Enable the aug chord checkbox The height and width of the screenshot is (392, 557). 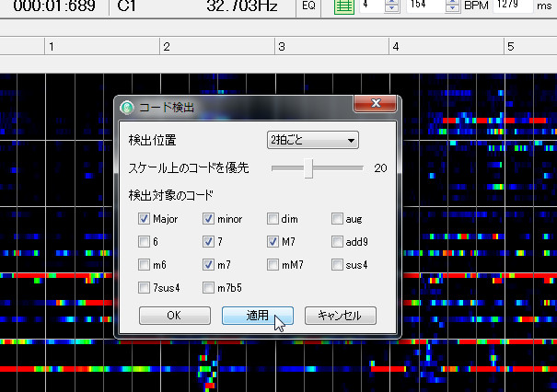(337, 219)
